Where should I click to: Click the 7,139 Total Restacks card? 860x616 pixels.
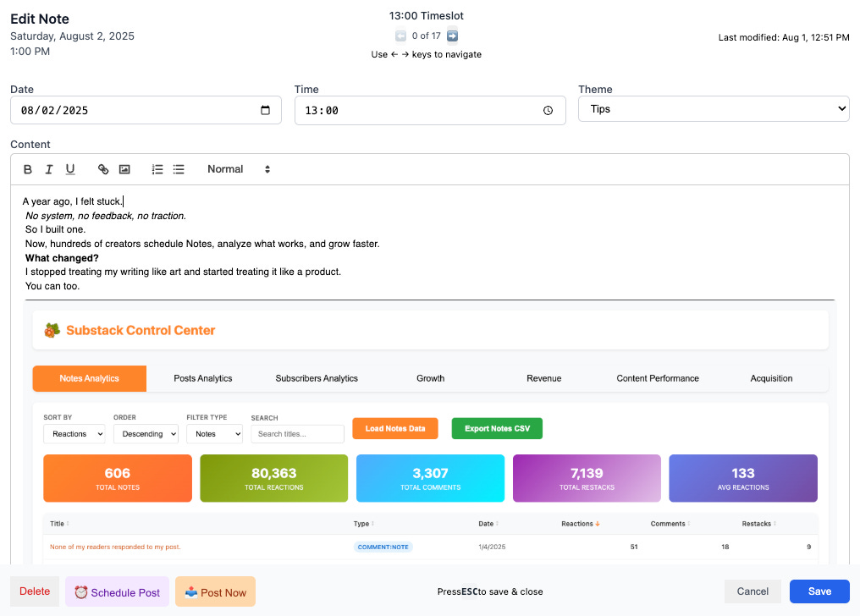tap(587, 478)
